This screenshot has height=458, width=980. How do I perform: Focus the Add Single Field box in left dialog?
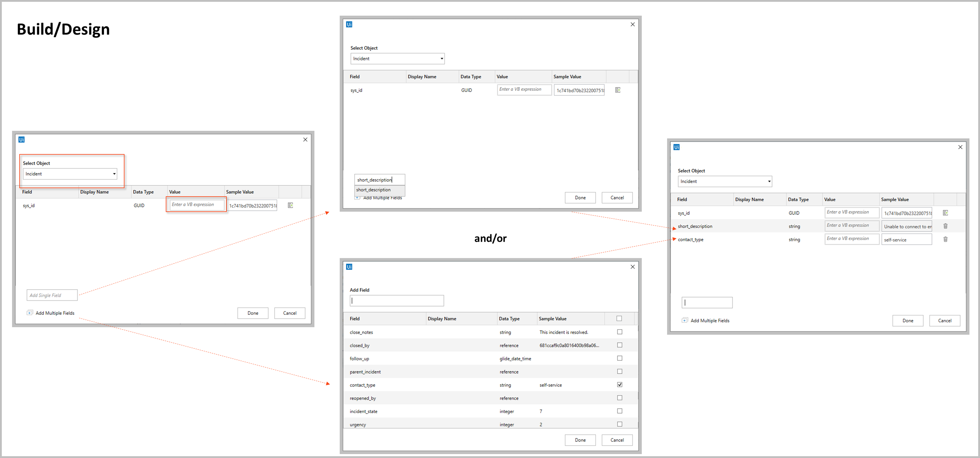pyautogui.click(x=52, y=295)
